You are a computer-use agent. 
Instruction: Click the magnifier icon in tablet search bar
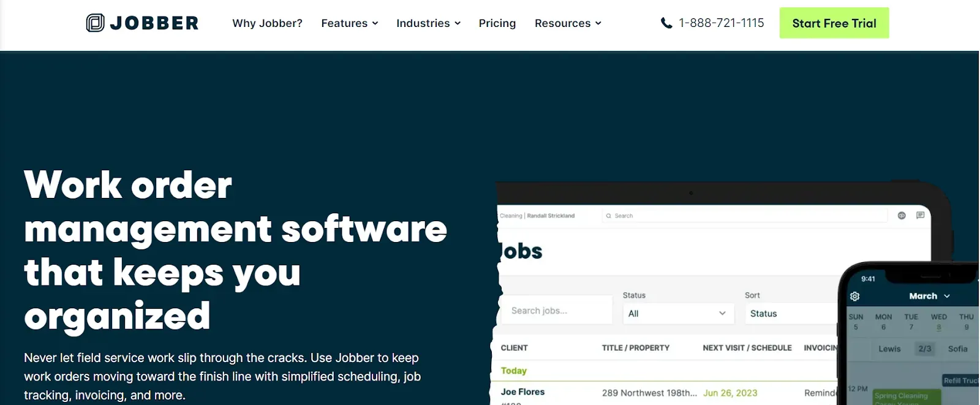pyautogui.click(x=608, y=216)
